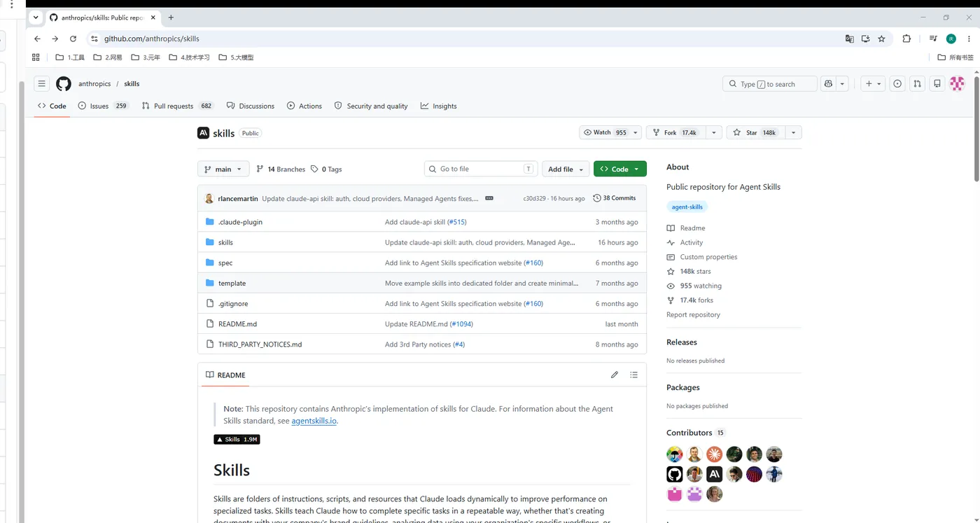Open the Security and quality tab
Image resolution: width=980 pixels, height=523 pixels.
coord(371,106)
